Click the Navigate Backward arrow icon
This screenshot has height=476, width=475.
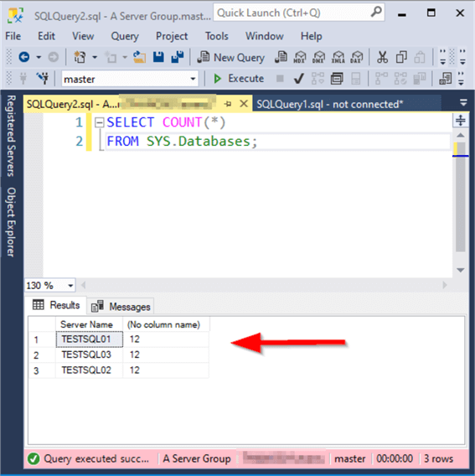point(24,57)
